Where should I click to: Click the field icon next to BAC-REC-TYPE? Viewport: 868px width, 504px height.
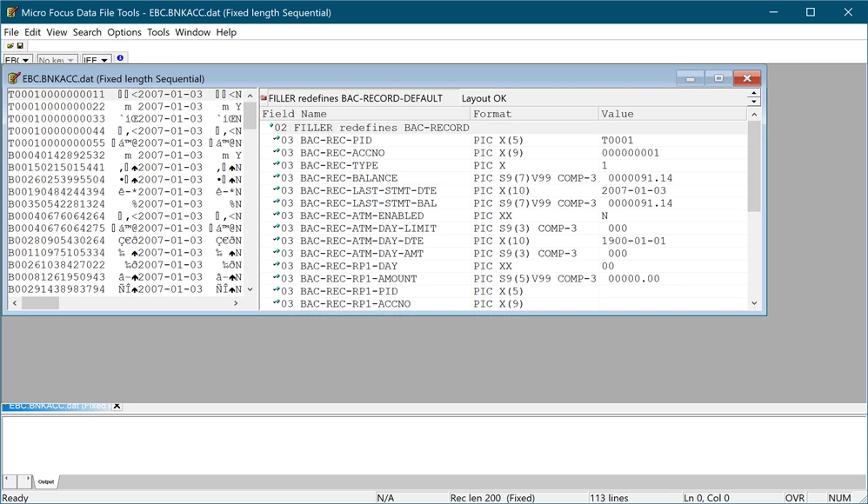coord(277,165)
